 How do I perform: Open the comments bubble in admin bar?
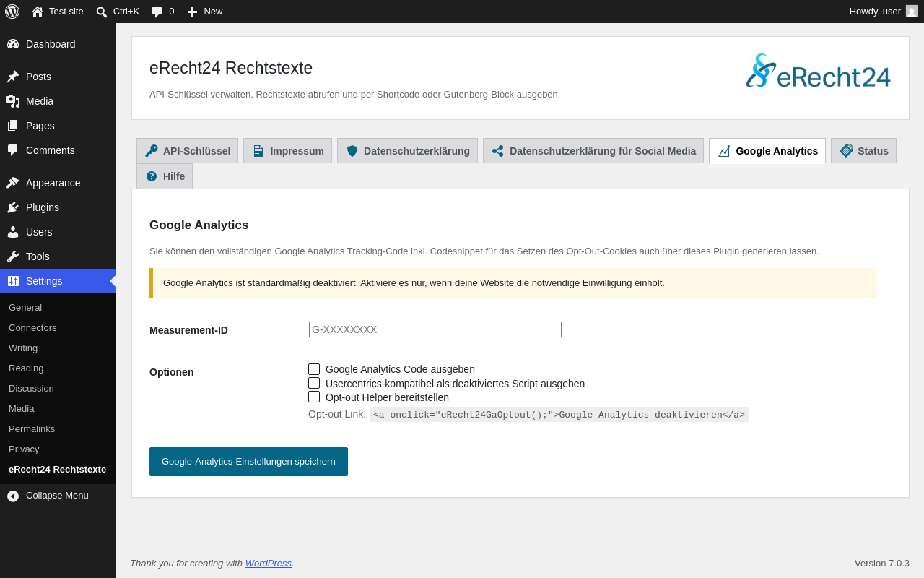click(157, 12)
